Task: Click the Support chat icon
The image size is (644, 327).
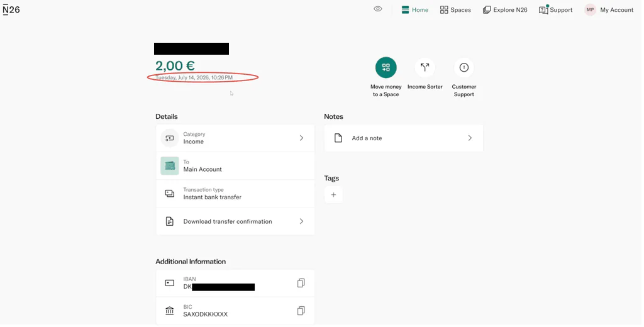Action: pos(543,10)
